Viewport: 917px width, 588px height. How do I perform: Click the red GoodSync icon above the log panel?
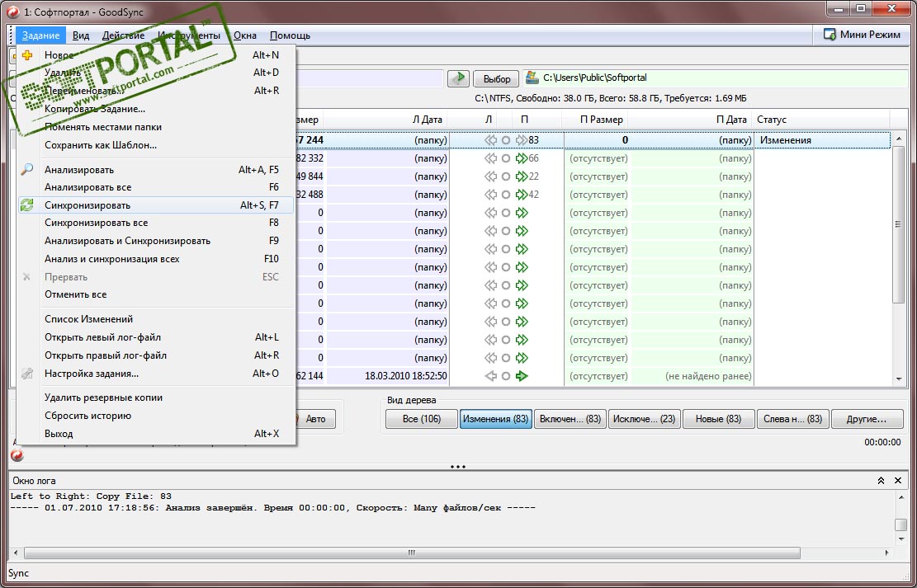tap(17, 455)
